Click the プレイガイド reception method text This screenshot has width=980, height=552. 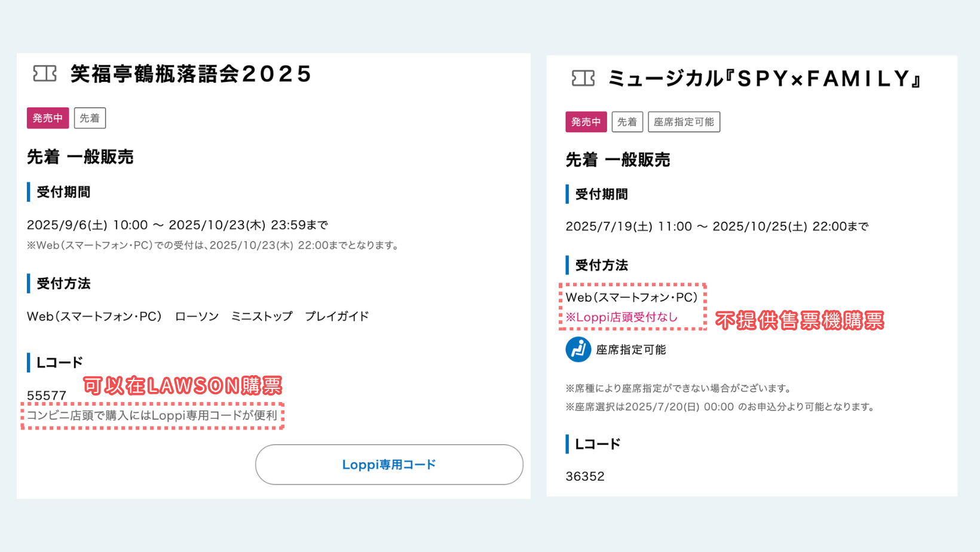[x=336, y=316]
